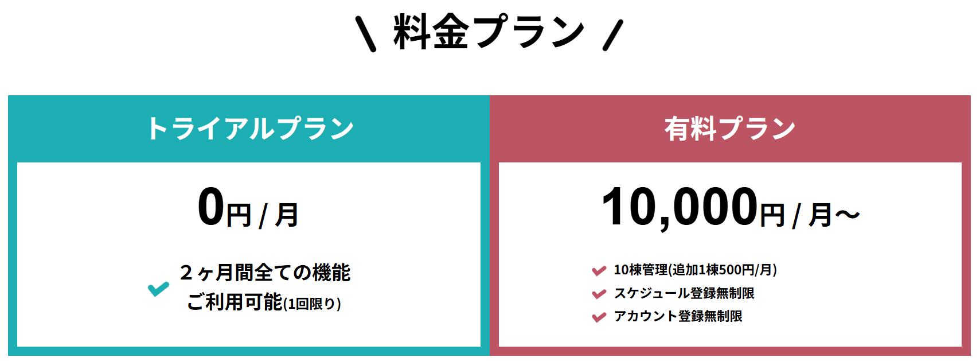The height and width of the screenshot is (361, 980).
Task: Click the 料金プラン heading text
Action: pos(489,32)
